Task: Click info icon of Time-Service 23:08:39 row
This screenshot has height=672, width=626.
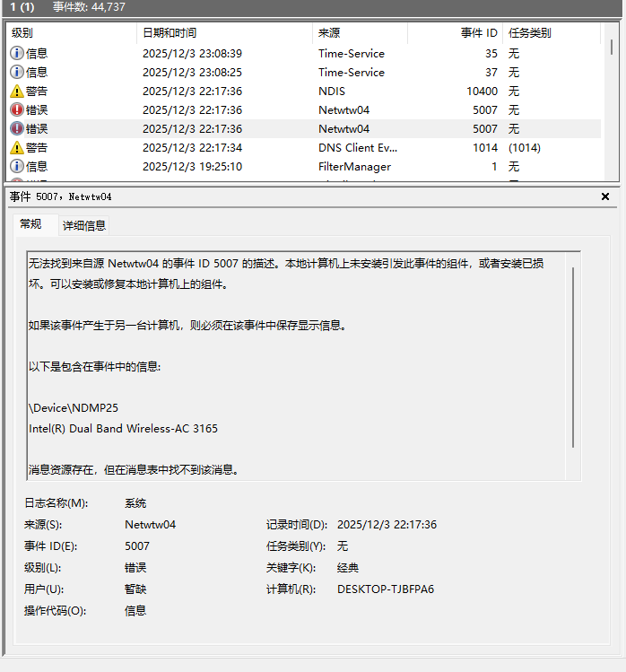Action: click(17, 53)
